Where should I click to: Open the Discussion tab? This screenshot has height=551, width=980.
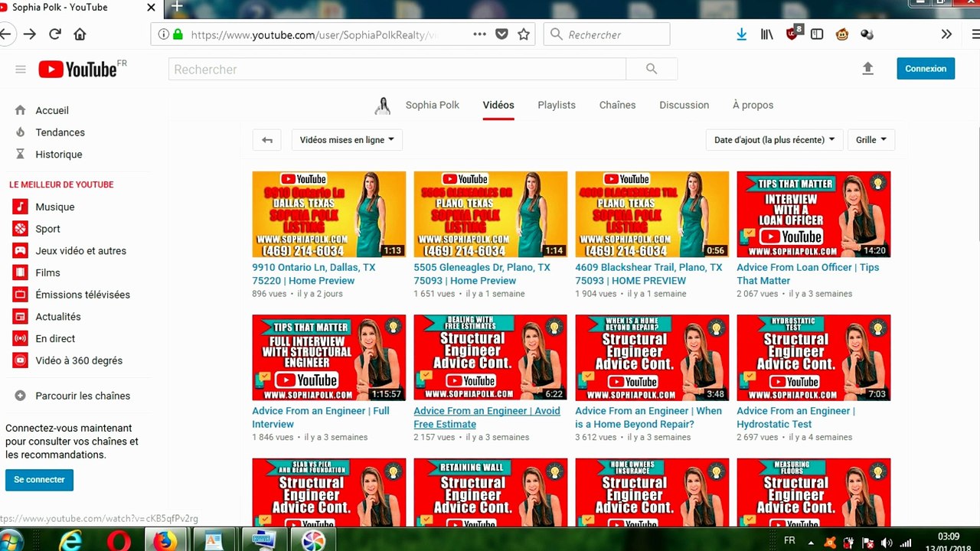[x=684, y=105]
